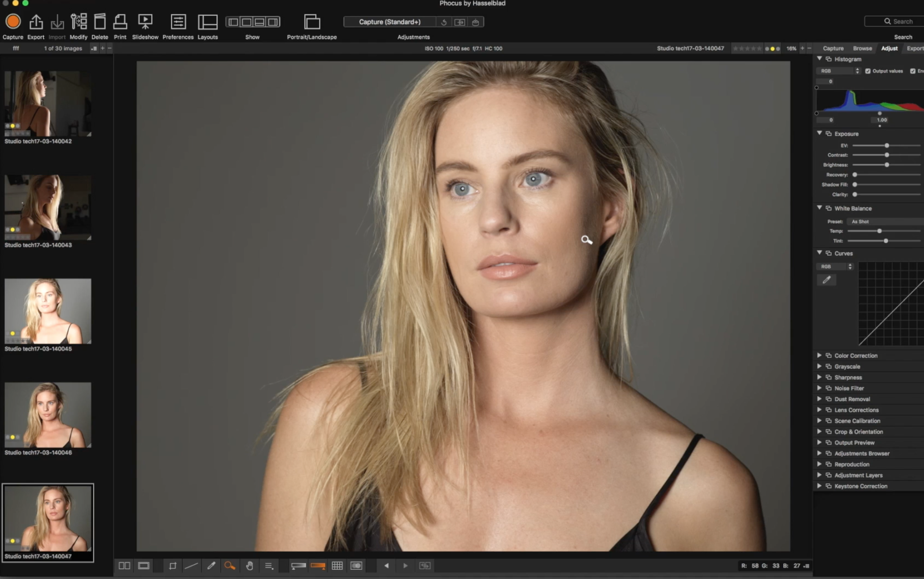Expand the Color Correction section
This screenshot has width=924, height=579.
[819, 355]
